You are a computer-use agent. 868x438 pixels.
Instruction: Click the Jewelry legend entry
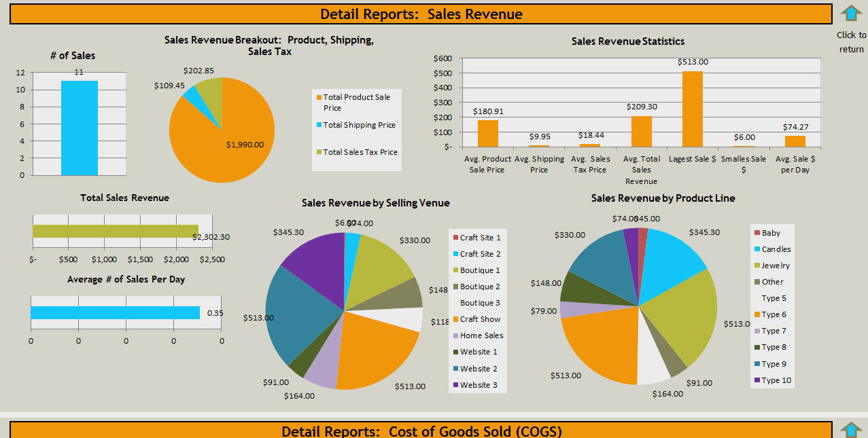[x=775, y=266]
